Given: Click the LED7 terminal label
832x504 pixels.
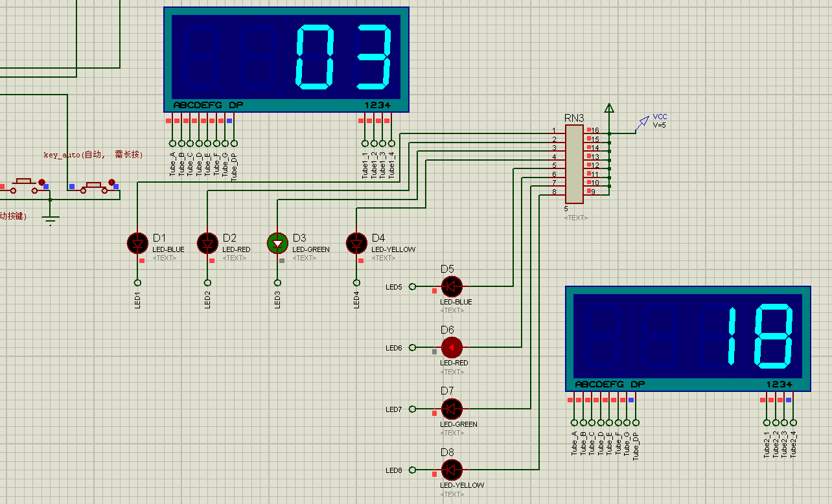Looking at the screenshot, I should click(x=394, y=409).
